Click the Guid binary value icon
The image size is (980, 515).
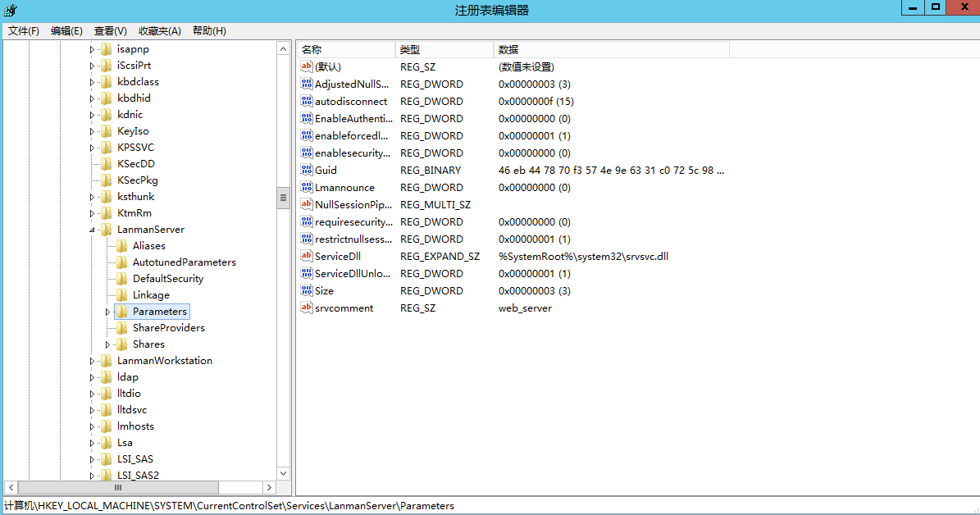coord(306,170)
